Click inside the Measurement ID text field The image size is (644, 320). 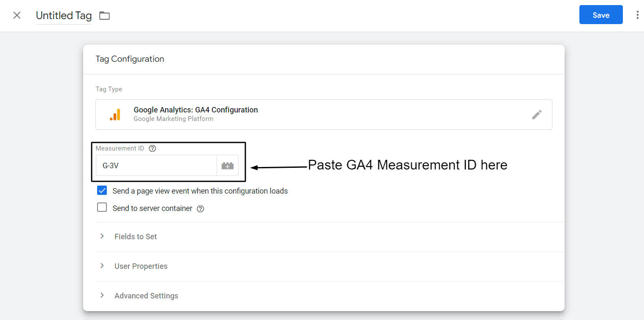pos(156,165)
